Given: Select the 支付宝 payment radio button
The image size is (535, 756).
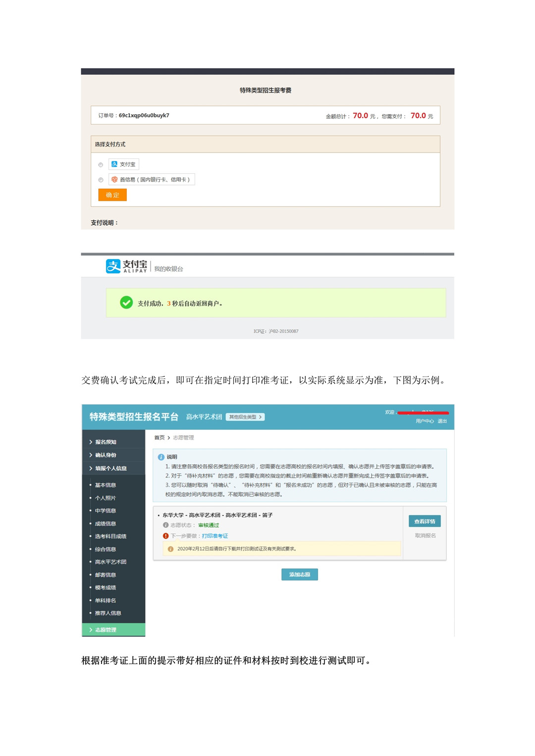Looking at the screenshot, I should 101,165.
